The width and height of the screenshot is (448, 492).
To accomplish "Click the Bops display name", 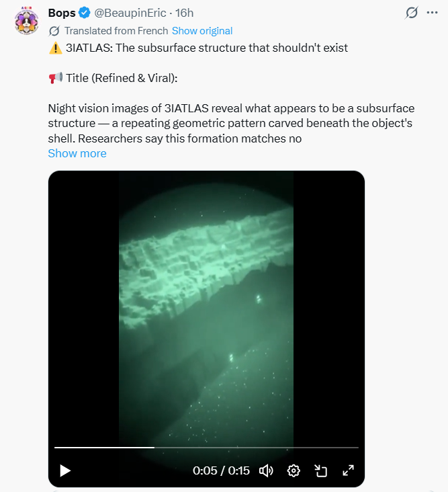I will (62, 13).
